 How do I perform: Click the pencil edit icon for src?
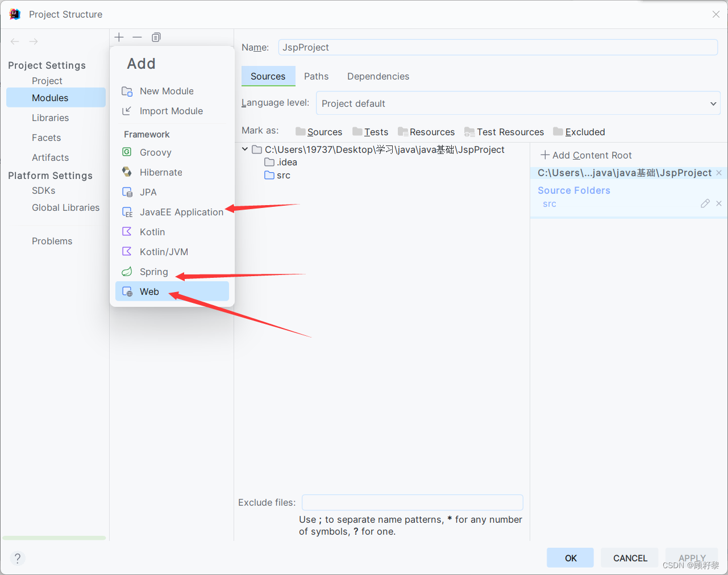tap(705, 203)
